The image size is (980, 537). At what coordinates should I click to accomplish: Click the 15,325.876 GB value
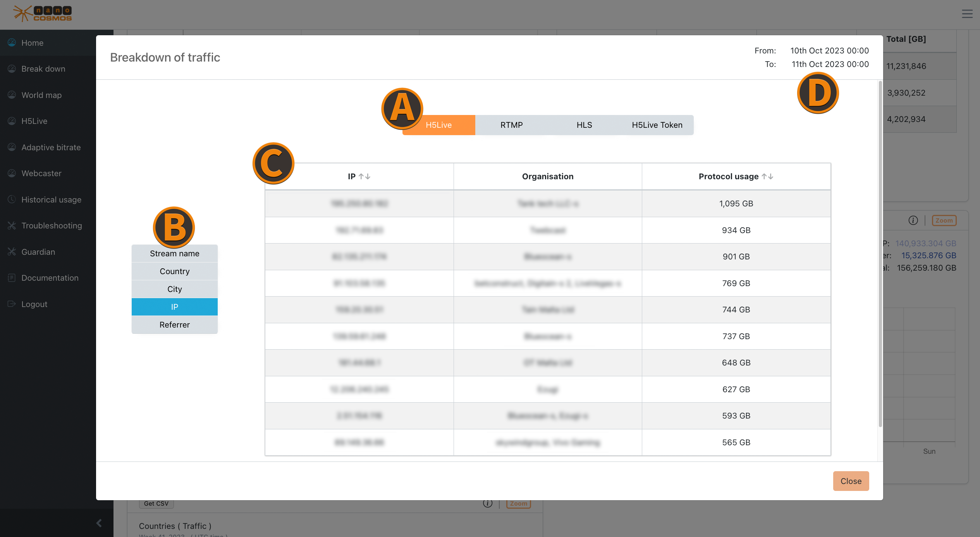click(929, 256)
